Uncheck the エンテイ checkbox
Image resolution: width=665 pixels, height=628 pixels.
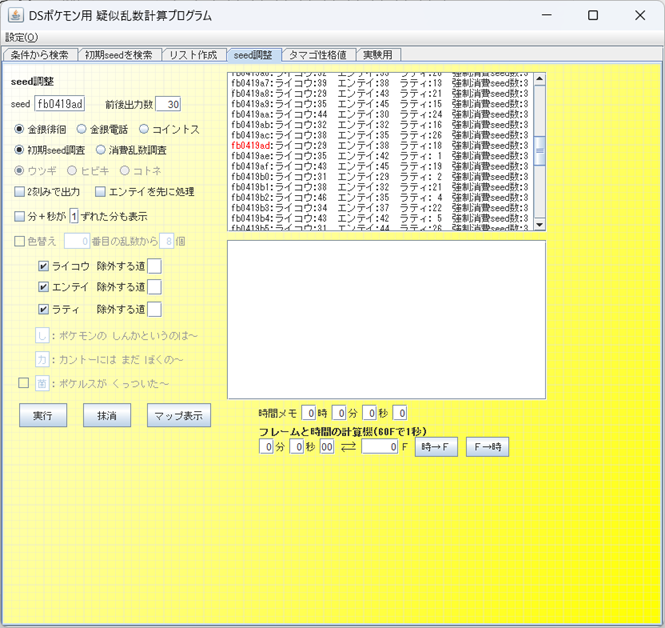[x=43, y=287]
